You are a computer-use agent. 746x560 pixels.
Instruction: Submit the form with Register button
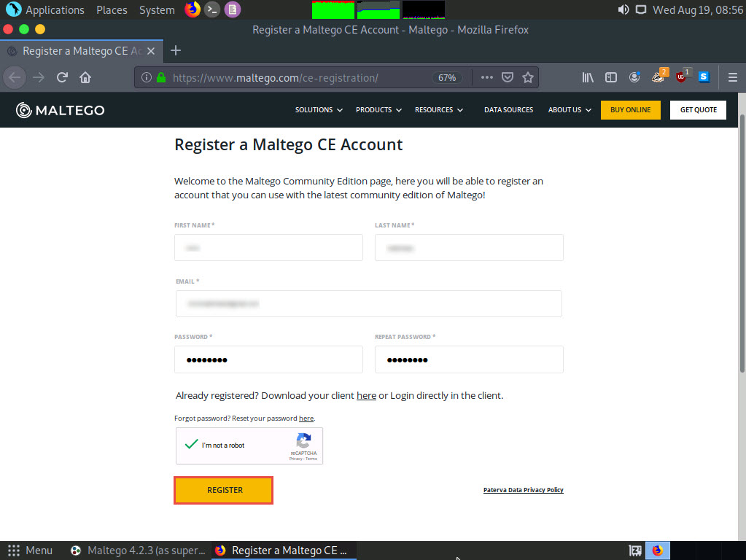[224, 490]
